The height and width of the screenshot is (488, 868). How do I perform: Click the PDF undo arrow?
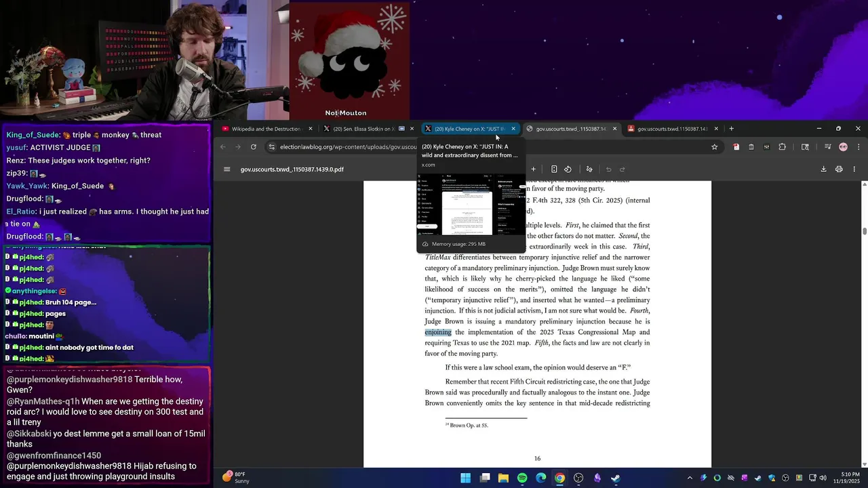(x=608, y=169)
